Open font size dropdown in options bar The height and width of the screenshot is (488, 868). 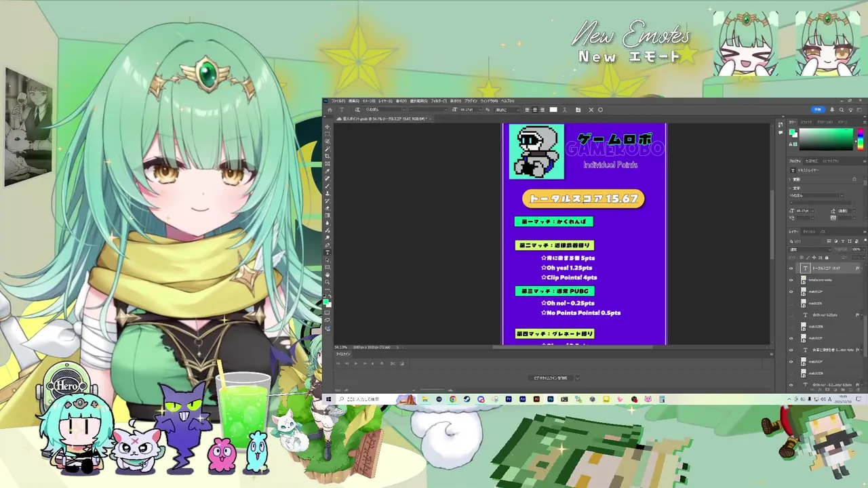(x=481, y=110)
